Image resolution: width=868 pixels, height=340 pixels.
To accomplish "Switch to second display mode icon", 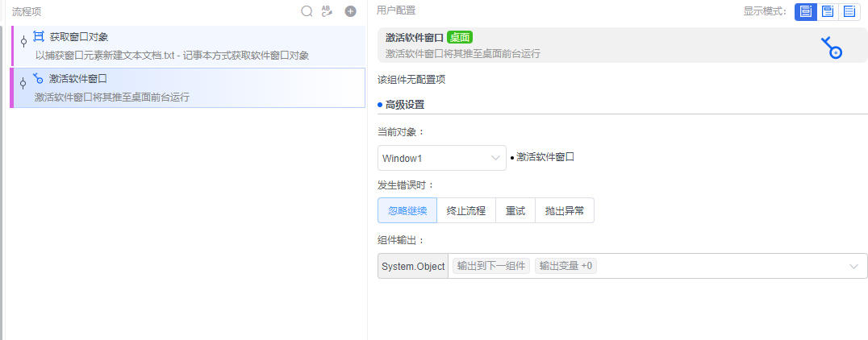I will click(x=828, y=11).
